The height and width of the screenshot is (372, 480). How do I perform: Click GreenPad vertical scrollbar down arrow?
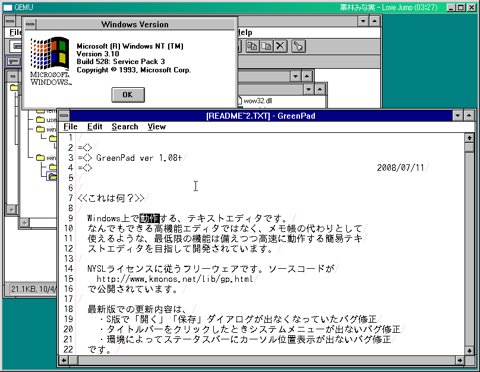[469, 351]
